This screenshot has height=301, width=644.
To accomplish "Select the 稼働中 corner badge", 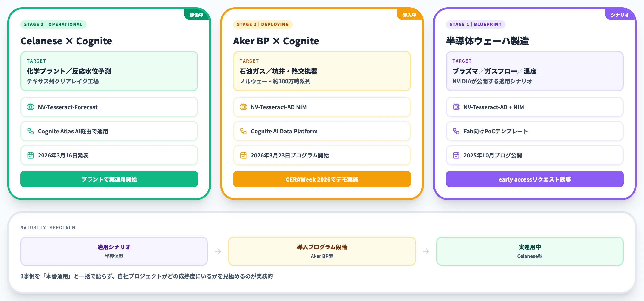I will (x=196, y=15).
